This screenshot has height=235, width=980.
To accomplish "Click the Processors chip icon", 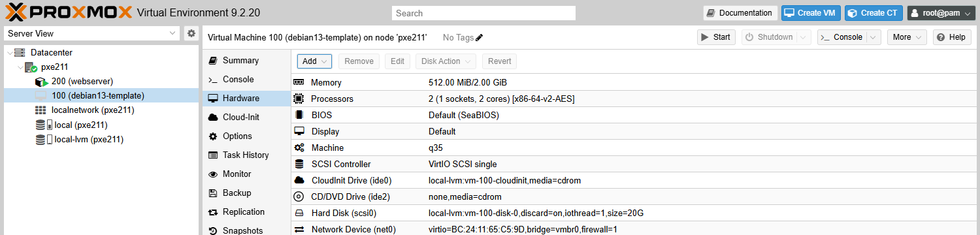I will (x=299, y=99).
